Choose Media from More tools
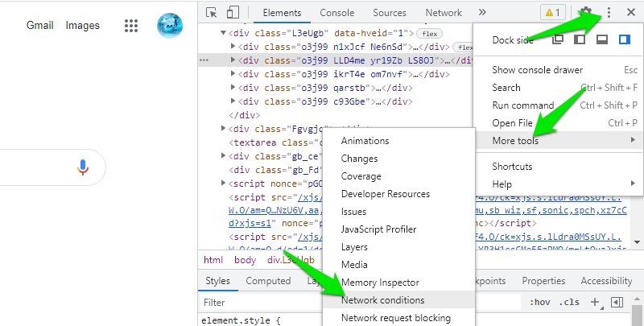The height and width of the screenshot is (326, 644). [398, 264]
